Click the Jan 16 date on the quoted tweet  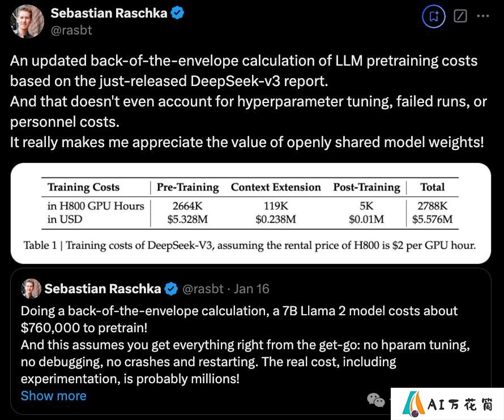[x=251, y=289]
